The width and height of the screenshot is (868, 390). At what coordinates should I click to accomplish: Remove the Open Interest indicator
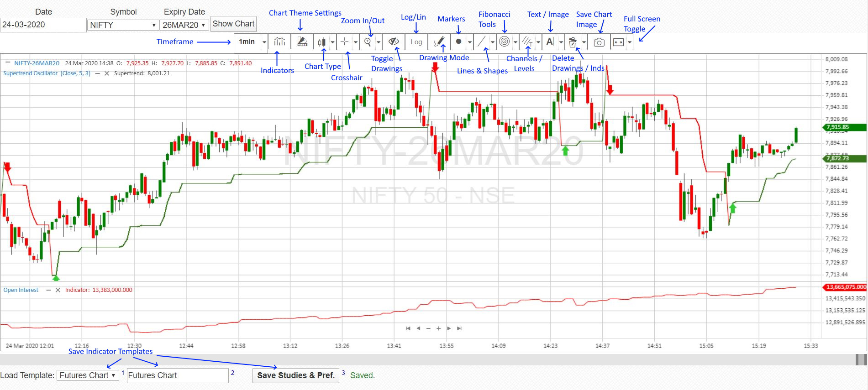click(x=58, y=290)
